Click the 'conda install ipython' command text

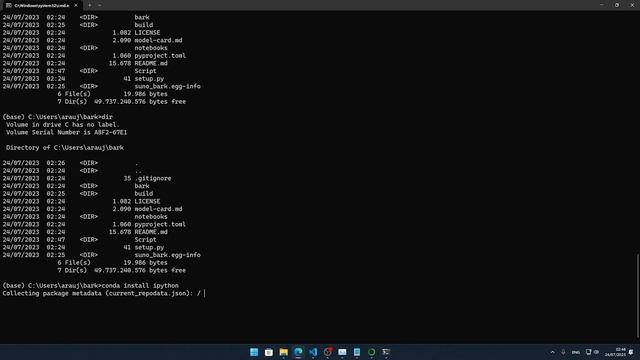[x=140, y=285]
